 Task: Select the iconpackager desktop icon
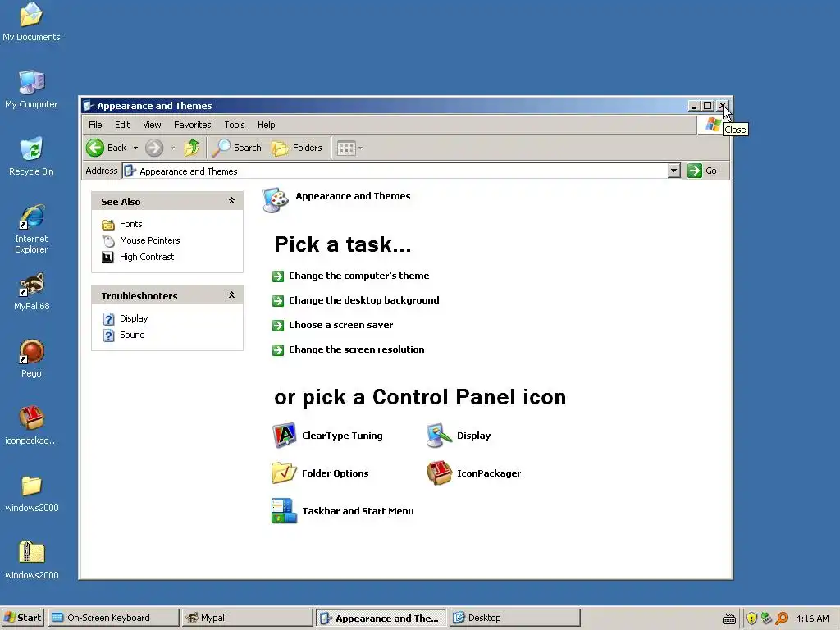(x=31, y=418)
